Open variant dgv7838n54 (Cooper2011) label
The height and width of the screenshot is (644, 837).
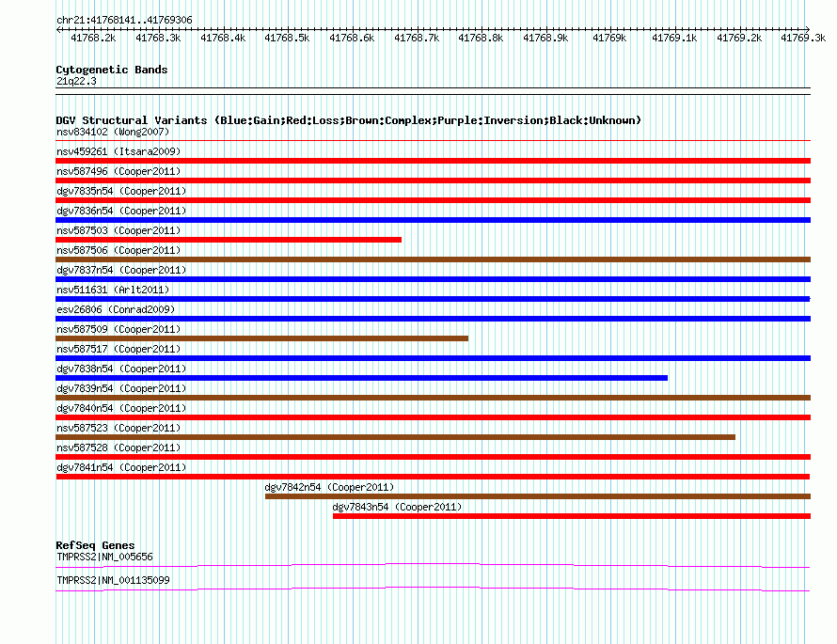121,369
